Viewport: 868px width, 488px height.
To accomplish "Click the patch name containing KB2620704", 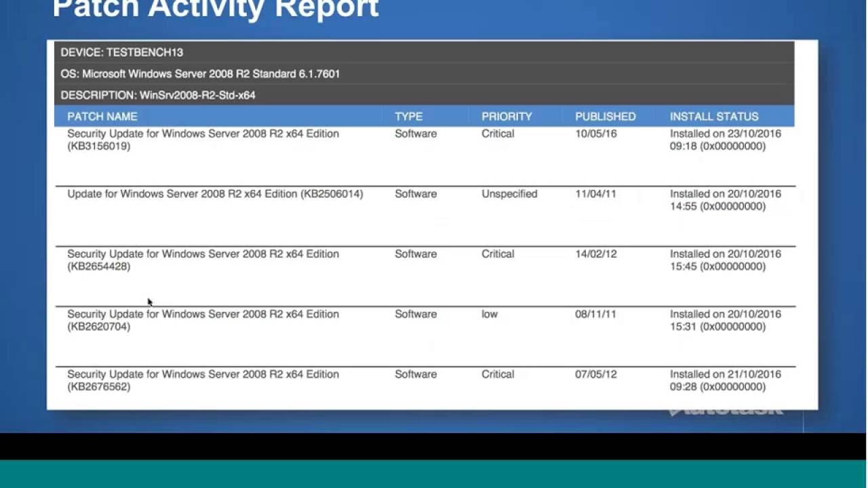I will pyautogui.click(x=203, y=320).
